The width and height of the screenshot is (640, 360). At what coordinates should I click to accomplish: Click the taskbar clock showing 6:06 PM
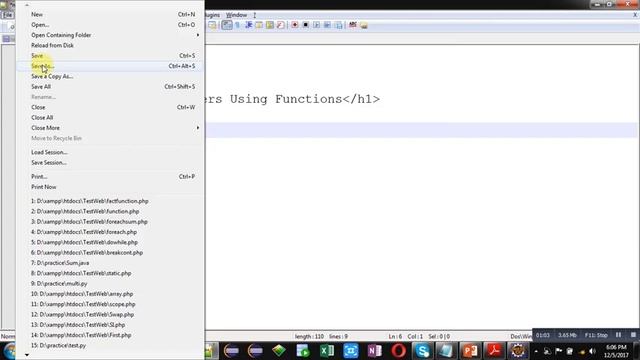pyautogui.click(x=616, y=351)
